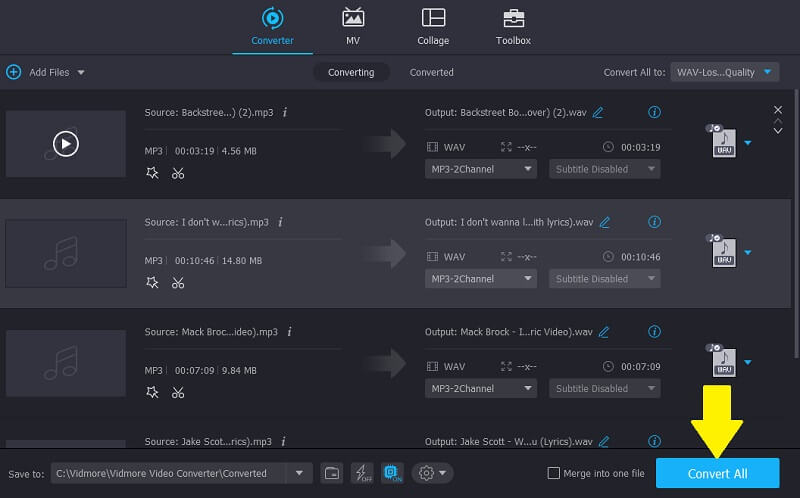Click the pencil rename icon for Backstreet output

point(598,113)
